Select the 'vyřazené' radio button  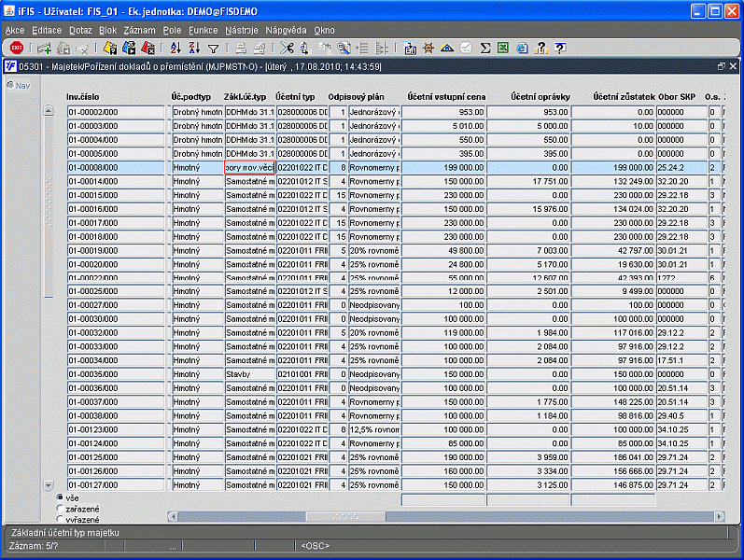61,519
